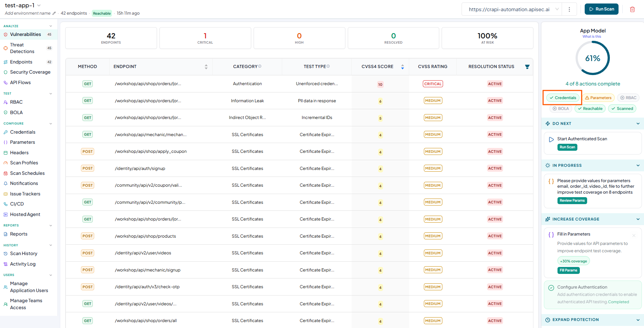Click the Credentials key icon in the sidebar
Image resolution: width=644 pixels, height=328 pixels.
pyautogui.click(x=6, y=132)
